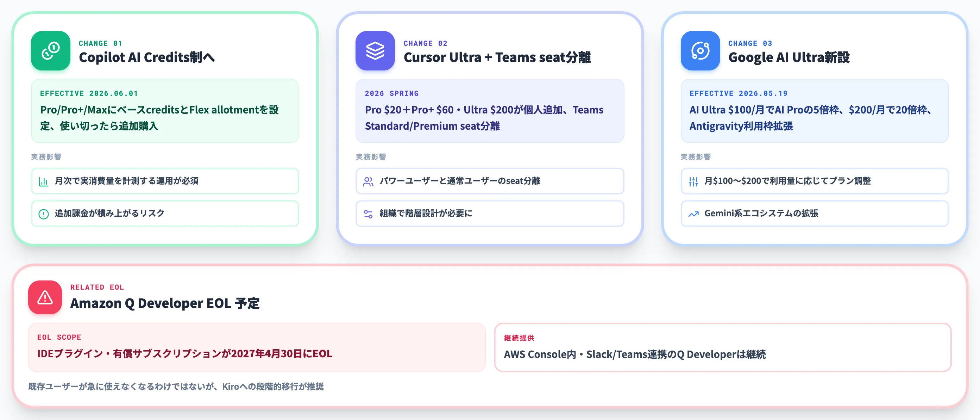The image size is (980, 420).
Task: Click the blue Google AI orbit icon
Action: (x=700, y=51)
